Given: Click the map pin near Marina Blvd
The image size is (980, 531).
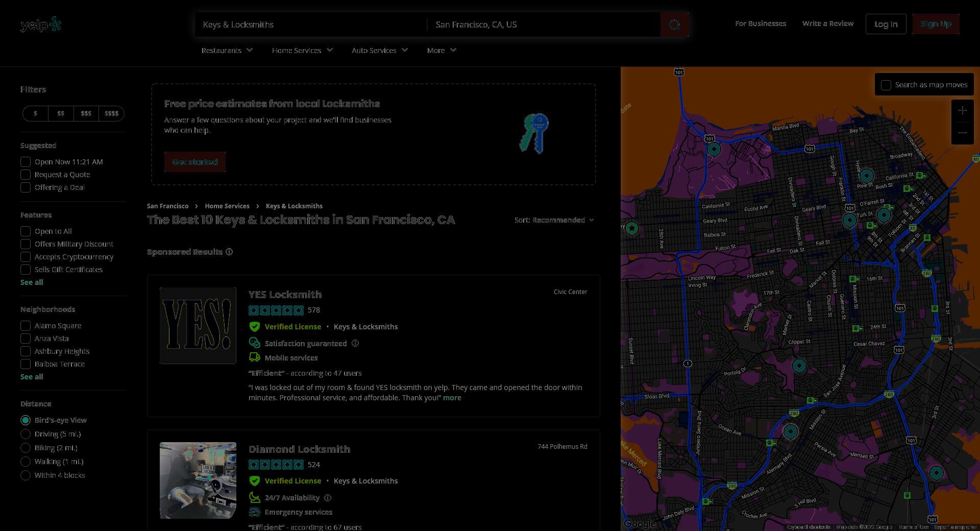Looking at the screenshot, I should 714,149.
